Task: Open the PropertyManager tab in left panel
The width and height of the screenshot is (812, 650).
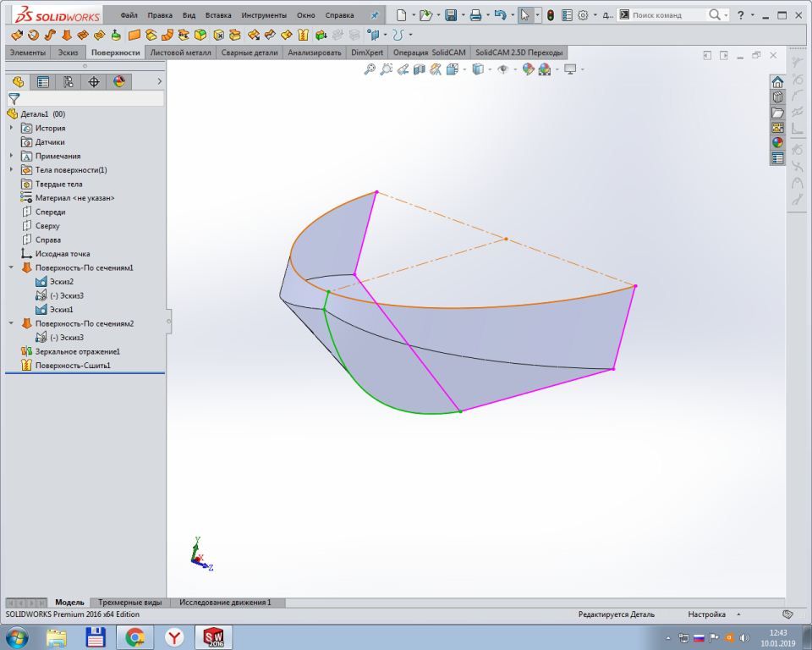Action: click(x=42, y=82)
